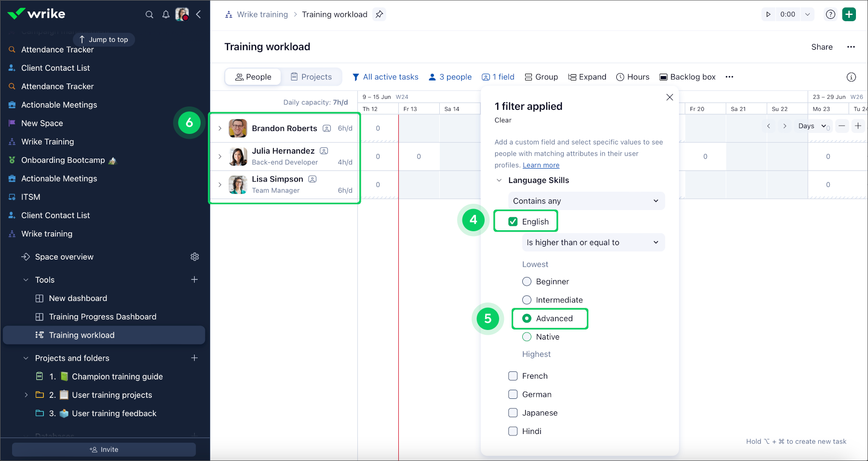Image resolution: width=868 pixels, height=461 pixels.
Task: Open Space overview settings gear
Action: click(x=195, y=257)
